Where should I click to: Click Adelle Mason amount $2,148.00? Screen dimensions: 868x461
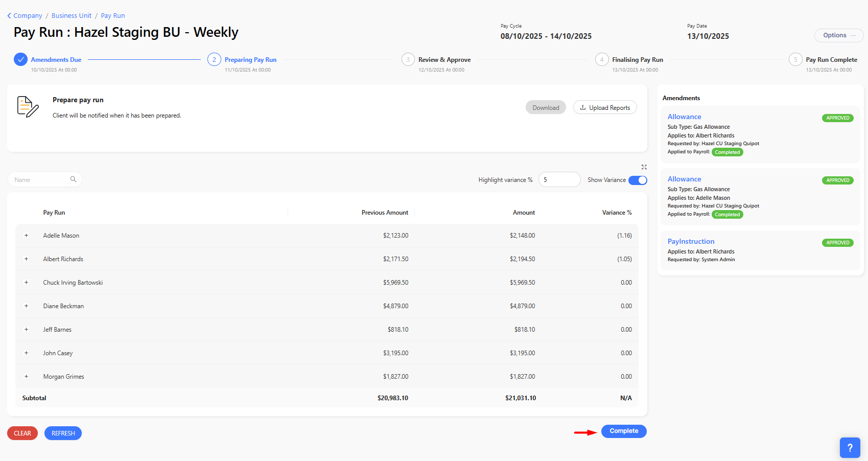point(522,236)
